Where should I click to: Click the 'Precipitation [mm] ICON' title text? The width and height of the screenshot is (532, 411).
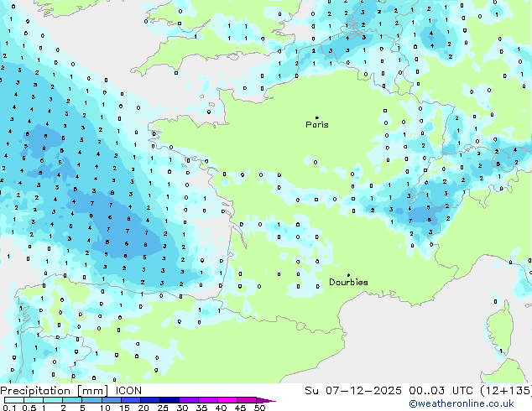point(71,391)
